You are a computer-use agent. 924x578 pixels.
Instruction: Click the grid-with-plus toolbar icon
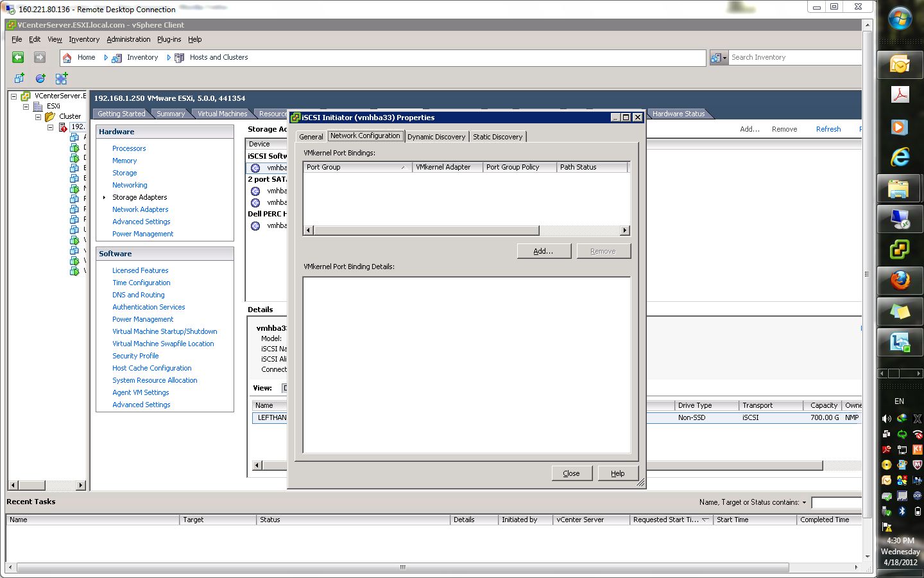pos(62,78)
